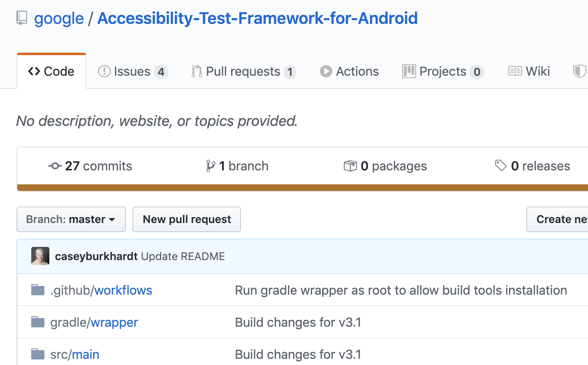Click the commit history icon beside 27 commits
This screenshot has width=588, height=365.
pos(55,166)
